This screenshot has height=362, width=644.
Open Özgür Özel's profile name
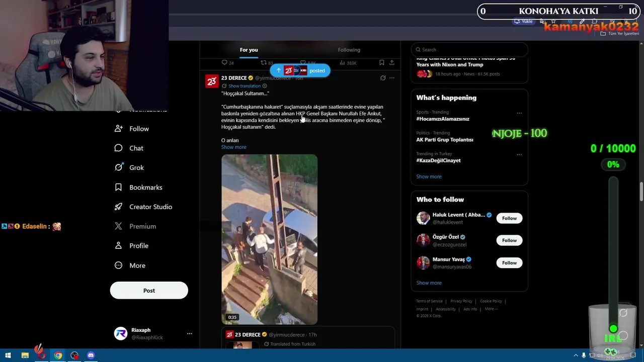coord(446,237)
